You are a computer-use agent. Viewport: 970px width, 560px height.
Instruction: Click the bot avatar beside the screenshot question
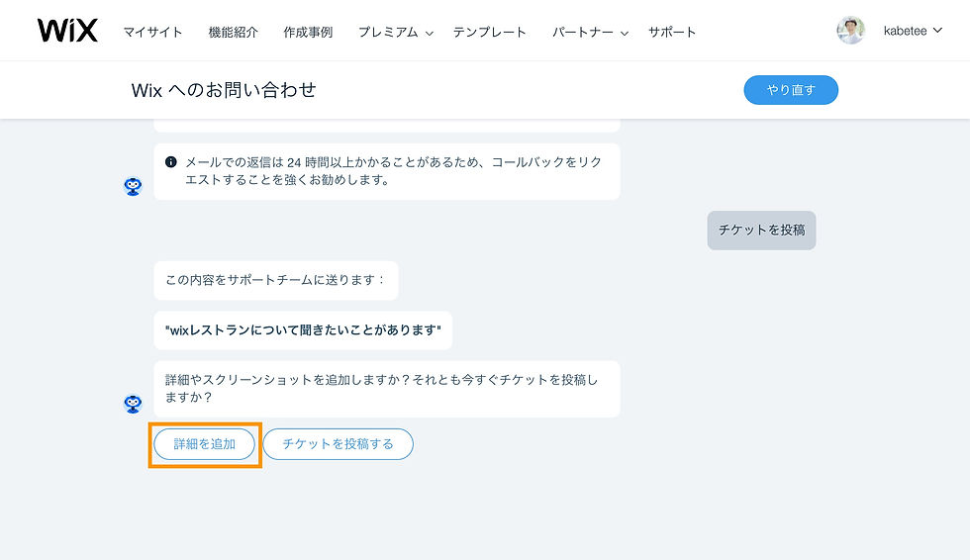(x=133, y=404)
